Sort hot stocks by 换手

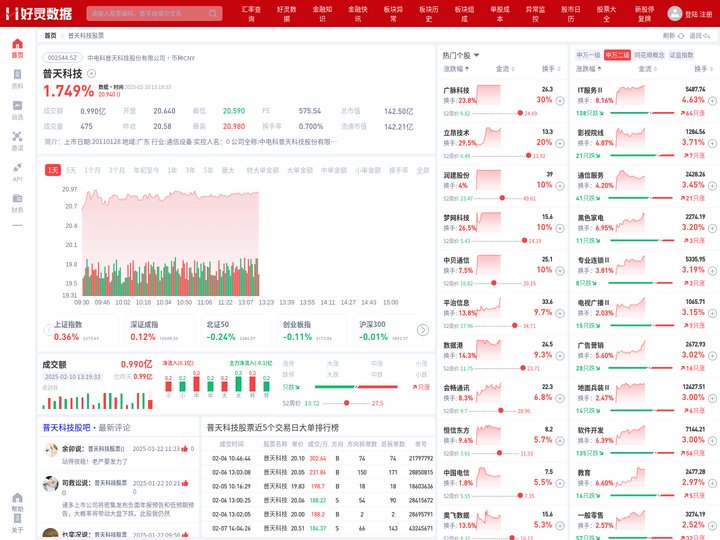pyautogui.click(x=551, y=69)
